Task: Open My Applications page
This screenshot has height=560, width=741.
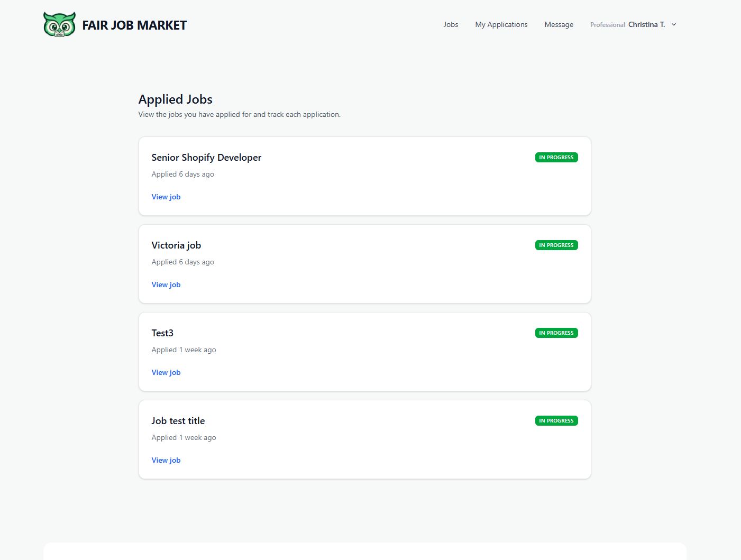Action: pos(501,24)
